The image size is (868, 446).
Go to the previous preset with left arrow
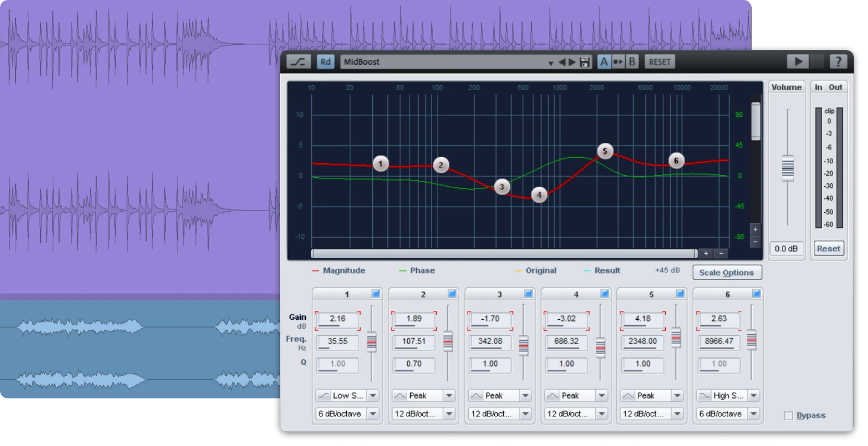pyautogui.click(x=561, y=62)
